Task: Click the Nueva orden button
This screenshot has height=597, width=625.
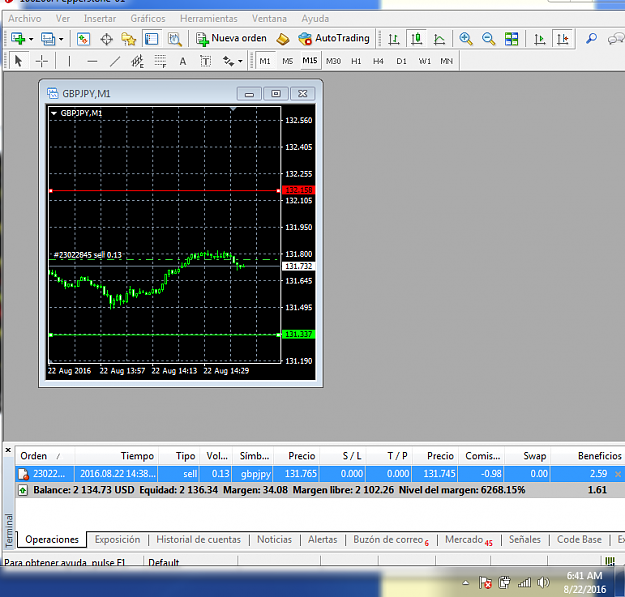Action: [x=231, y=38]
